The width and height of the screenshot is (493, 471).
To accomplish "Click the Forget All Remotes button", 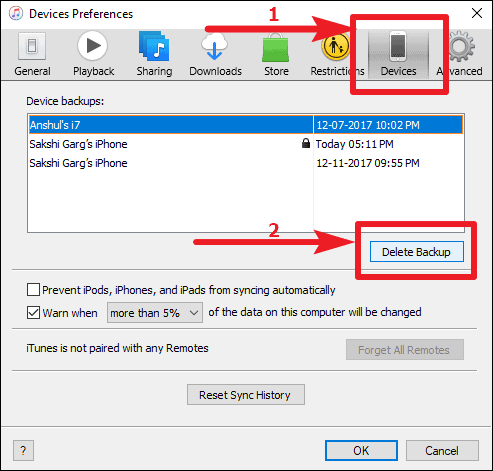I will point(405,350).
